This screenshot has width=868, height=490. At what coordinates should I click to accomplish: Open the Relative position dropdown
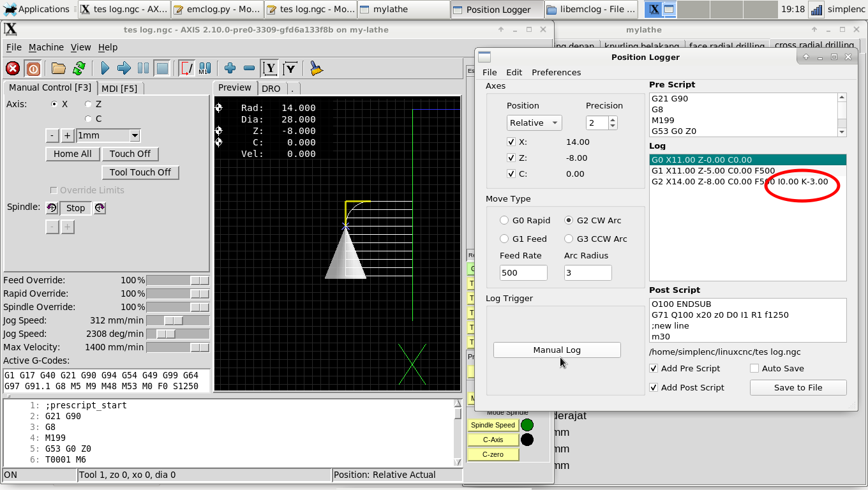[534, 122]
